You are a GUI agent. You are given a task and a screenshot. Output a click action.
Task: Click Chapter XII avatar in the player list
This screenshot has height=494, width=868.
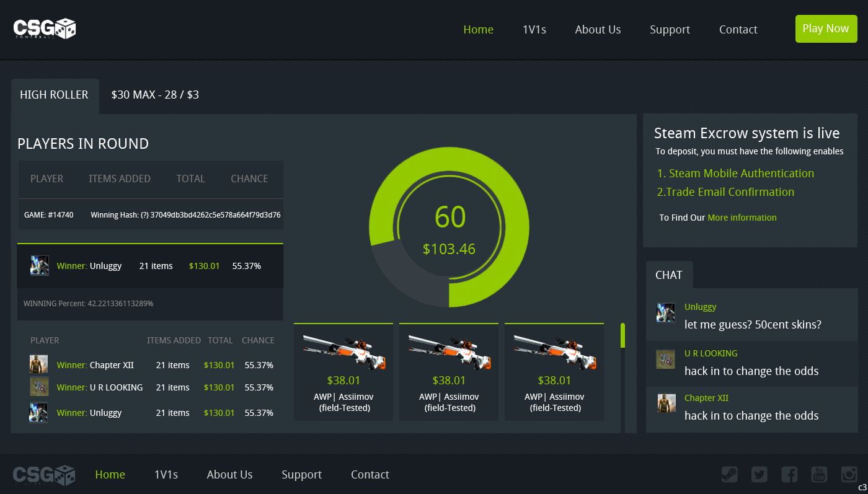click(x=38, y=364)
